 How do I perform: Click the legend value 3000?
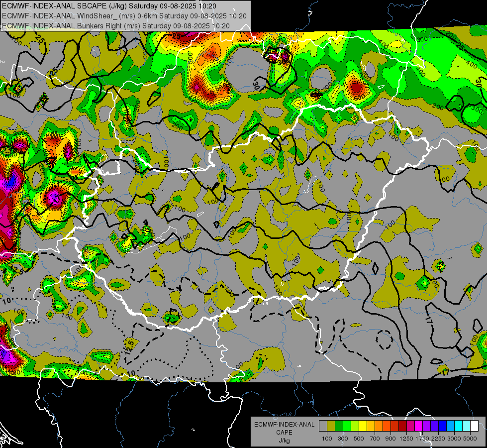(454, 439)
